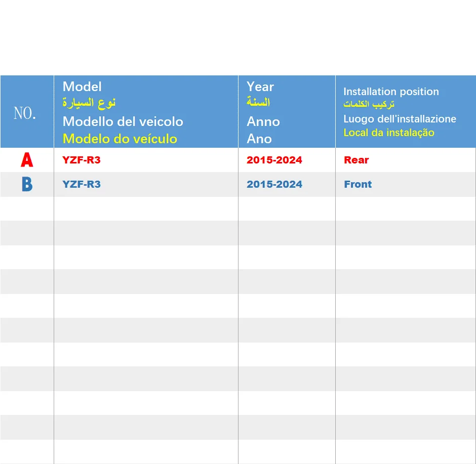Select the yellow "Modelo do veículo" text
This screenshot has height=464, width=476.
pyautogui.click(x=120, y=139)
